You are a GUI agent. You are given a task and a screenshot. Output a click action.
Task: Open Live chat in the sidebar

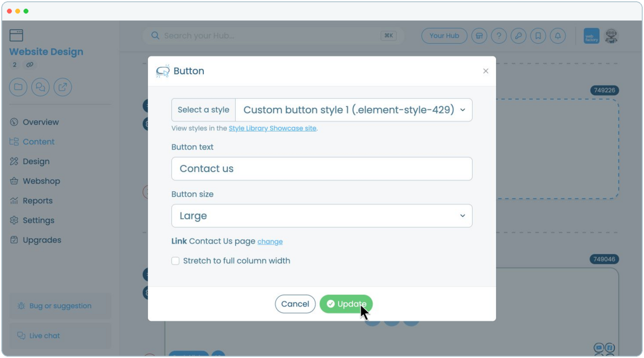tap(60, 336)
